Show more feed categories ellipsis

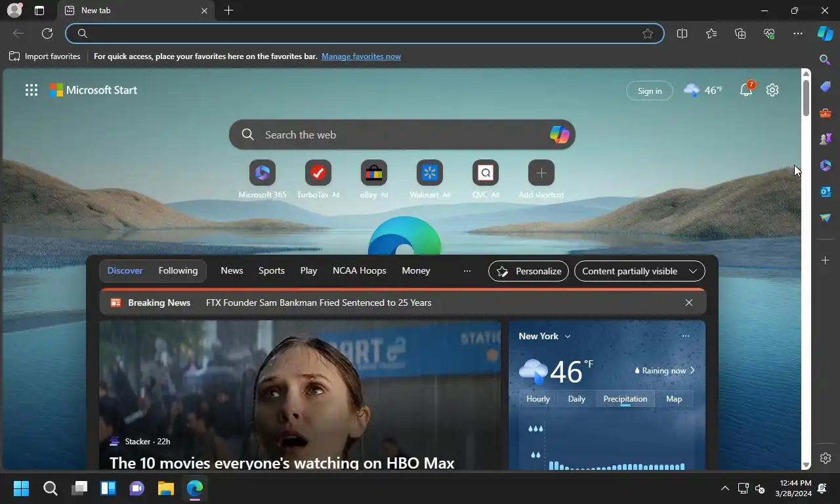click(467, 270)
